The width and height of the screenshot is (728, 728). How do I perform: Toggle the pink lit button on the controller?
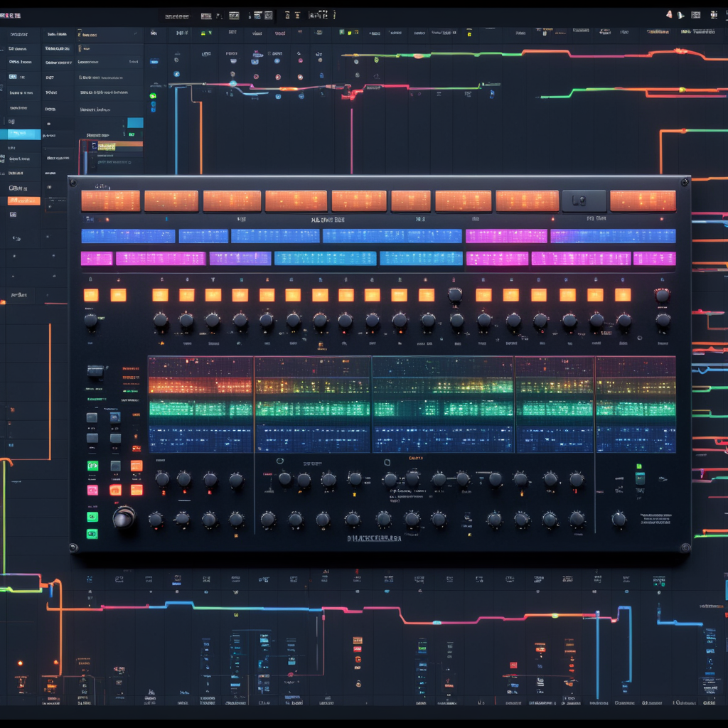[92, 490]
